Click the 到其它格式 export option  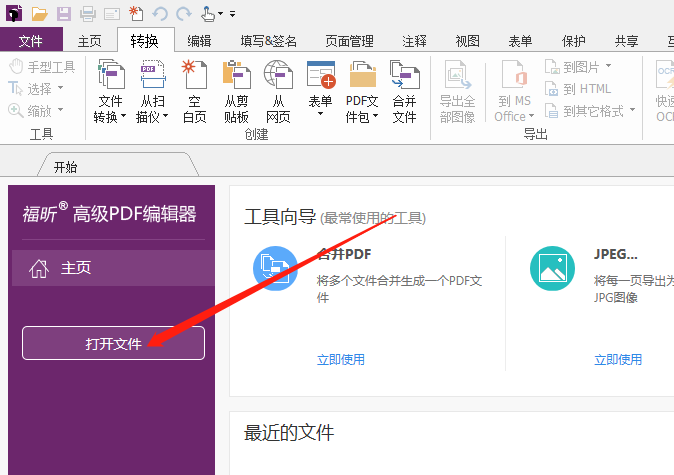[584, 111]
